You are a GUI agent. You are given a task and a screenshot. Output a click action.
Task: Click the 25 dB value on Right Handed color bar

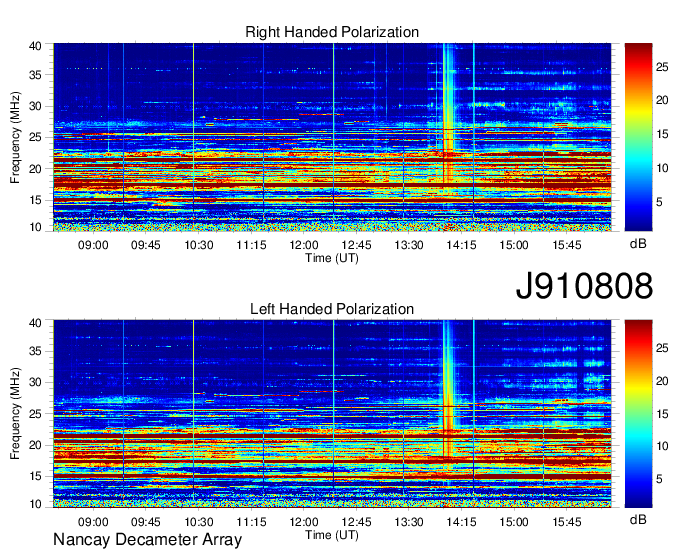tap(662, 67)
